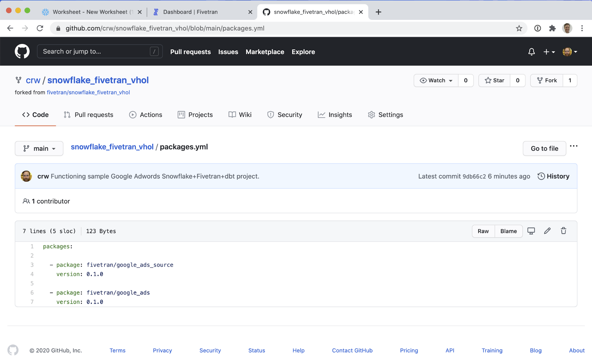The image size is (592, 364).
Task: Open file in GitHub Desktop icon
Action: (531, 231)
